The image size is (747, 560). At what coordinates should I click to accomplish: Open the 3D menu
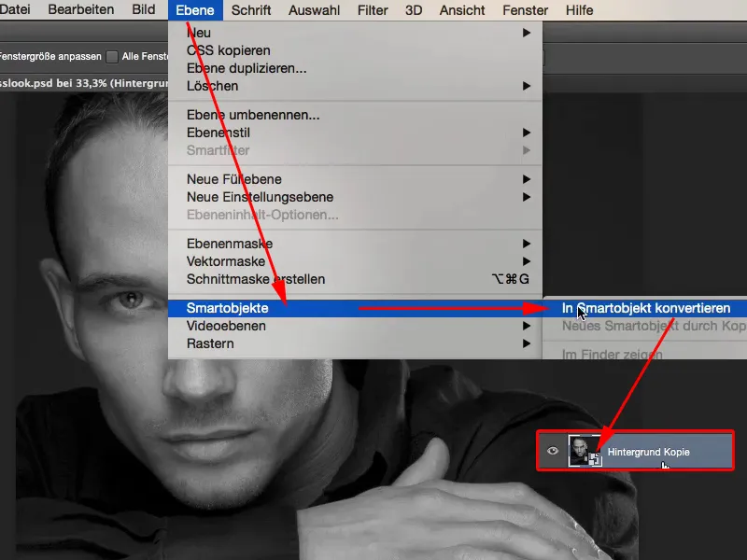[414, 10]
